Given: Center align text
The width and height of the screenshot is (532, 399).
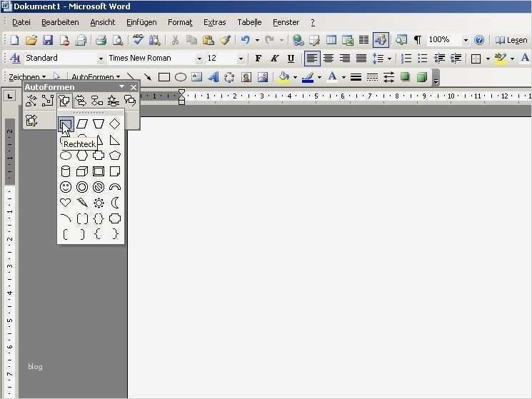Looking at the screenshot, I should [x=328, y=59].
